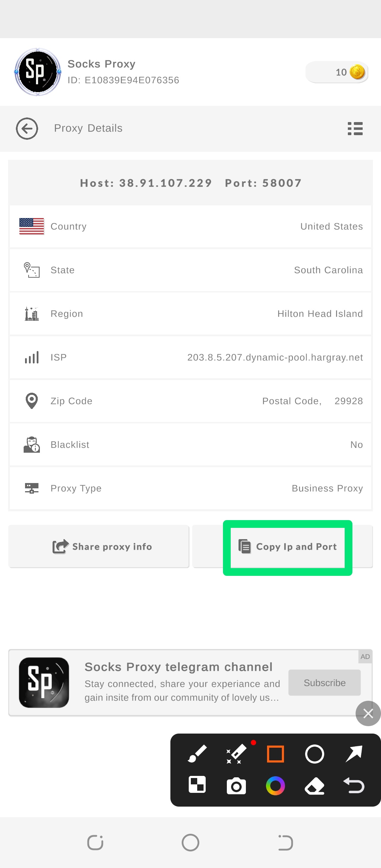
Task: Select the magic highlighter pen tool
Action: click(236, 754)
